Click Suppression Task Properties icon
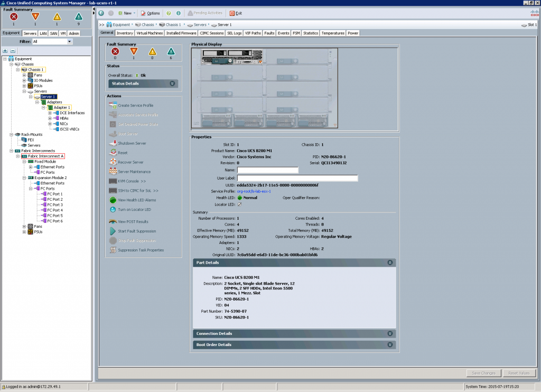Image resolution: width=541 pixels, height=392 pixels. (x=113, y=250)
